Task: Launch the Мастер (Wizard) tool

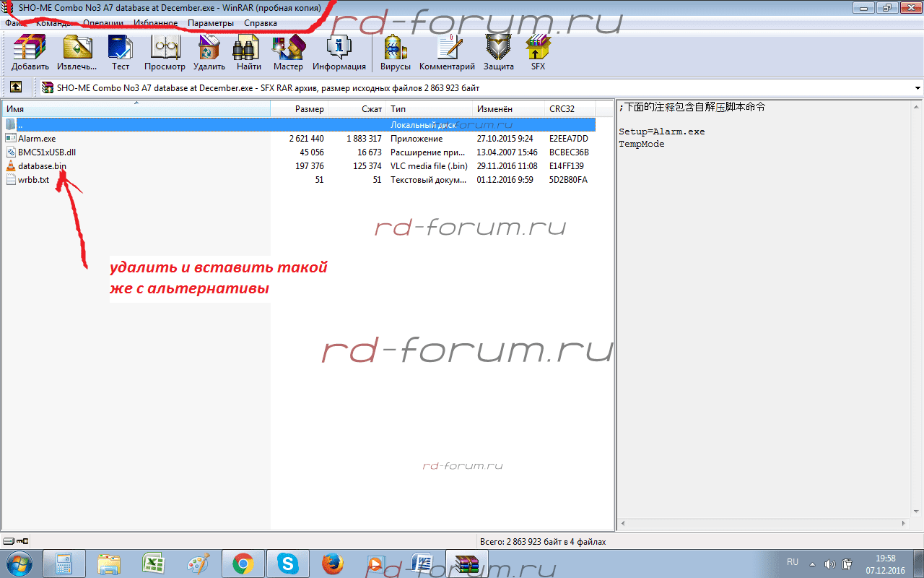Action: point(288,53)
